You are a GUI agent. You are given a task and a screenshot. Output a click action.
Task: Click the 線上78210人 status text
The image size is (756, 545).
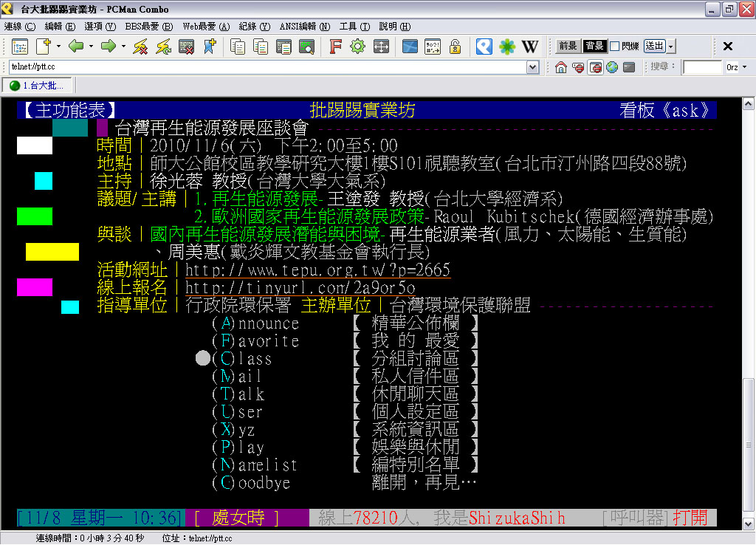367,518
